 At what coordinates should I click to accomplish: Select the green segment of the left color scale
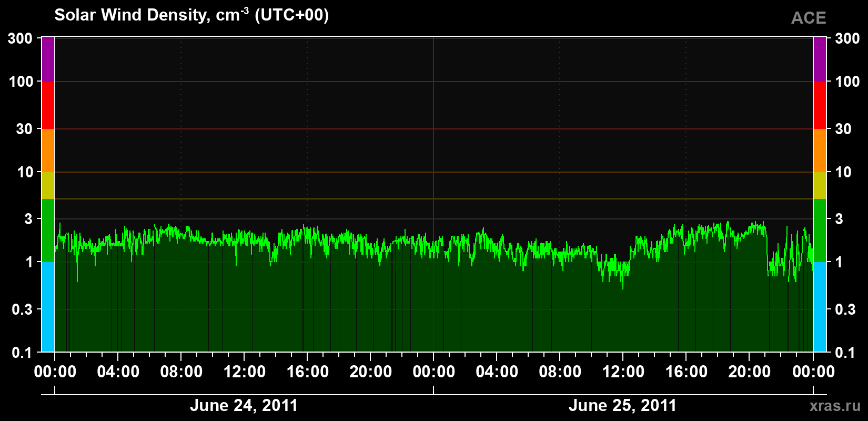48,230
